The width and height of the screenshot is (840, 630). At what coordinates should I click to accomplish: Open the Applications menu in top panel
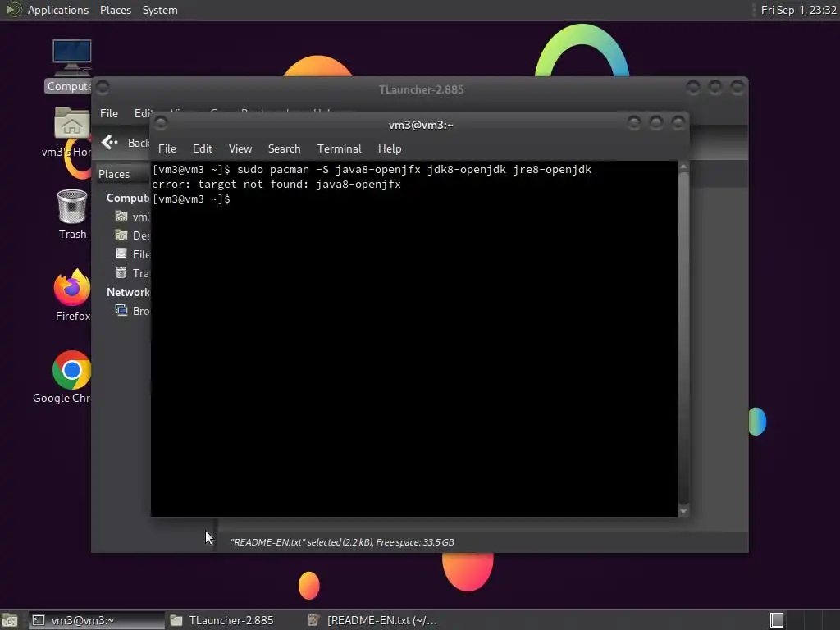point(57,10)
